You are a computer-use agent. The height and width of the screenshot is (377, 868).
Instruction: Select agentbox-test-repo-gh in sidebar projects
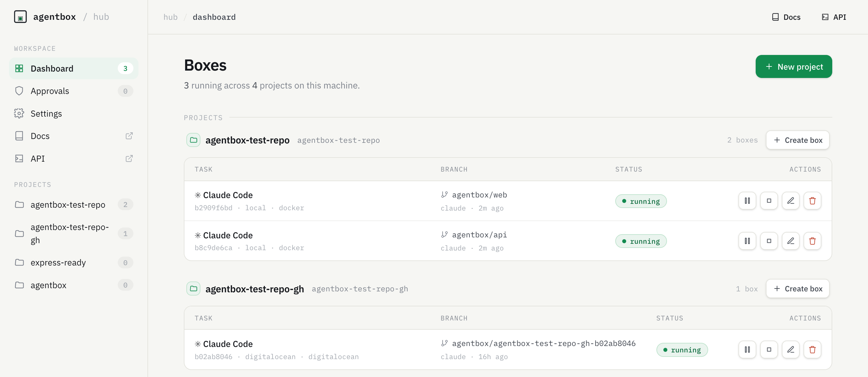click(x=73, y=234)
